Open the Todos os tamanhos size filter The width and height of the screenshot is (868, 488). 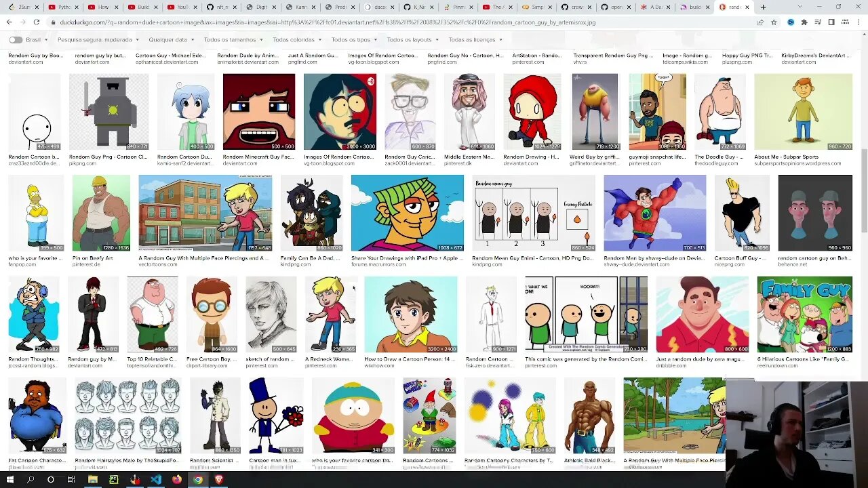coord(233,40)
